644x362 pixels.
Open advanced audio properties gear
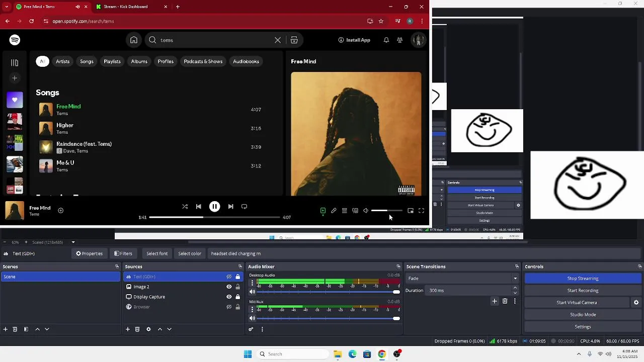point(251,329)
